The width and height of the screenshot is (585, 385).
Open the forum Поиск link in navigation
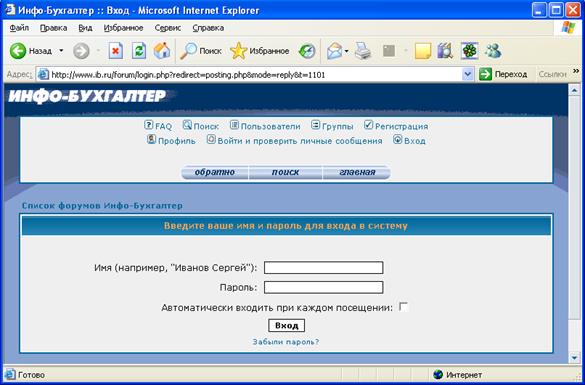[x=206, y=126]
